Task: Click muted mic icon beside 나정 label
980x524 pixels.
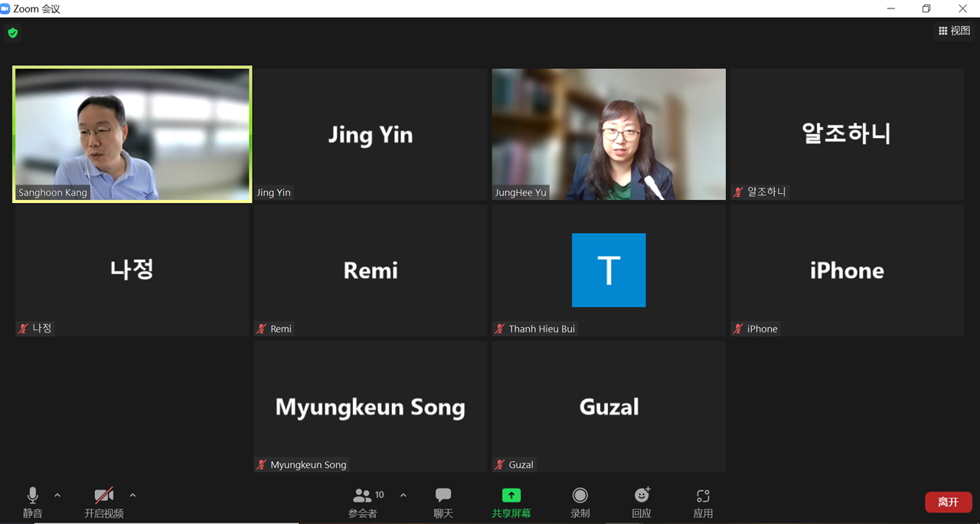Action: coord(23,329)
